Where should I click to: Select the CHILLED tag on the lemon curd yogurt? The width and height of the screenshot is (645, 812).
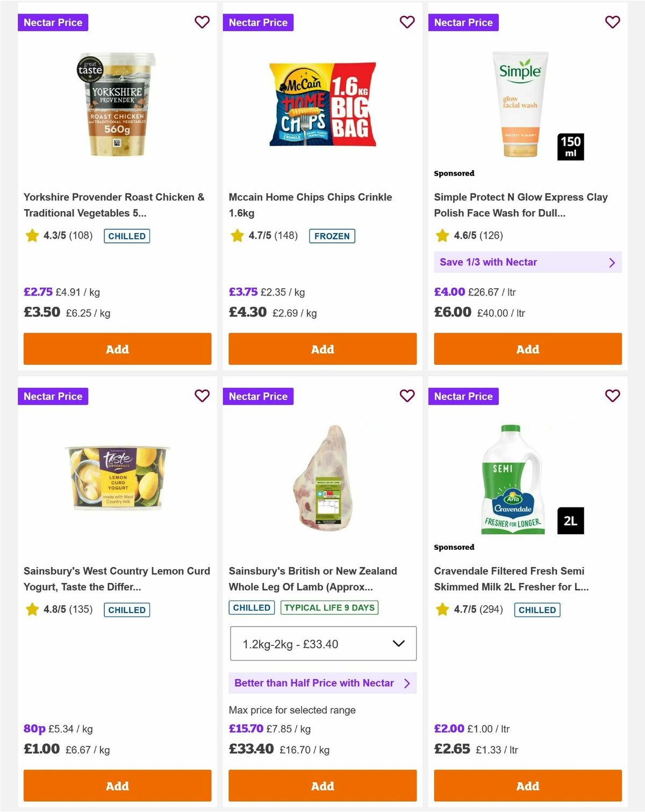pyautogui.click(x=127, y=609)
